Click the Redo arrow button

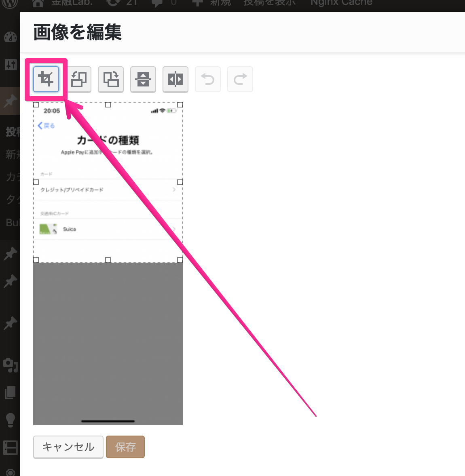click(240, 79)
